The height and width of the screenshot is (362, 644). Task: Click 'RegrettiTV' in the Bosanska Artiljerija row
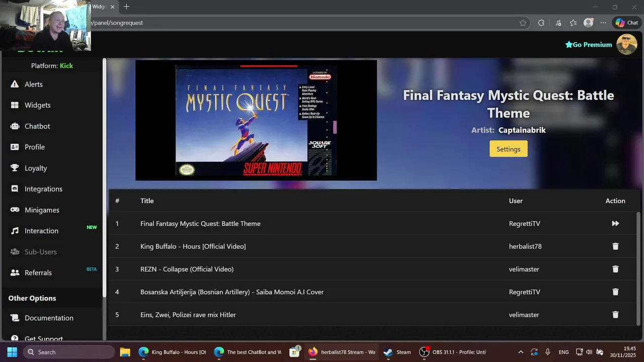524,292
